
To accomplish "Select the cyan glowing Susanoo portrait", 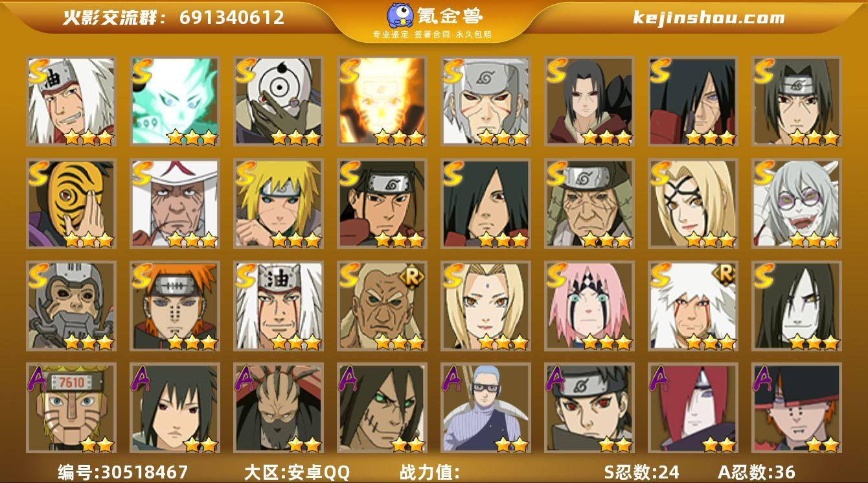I will click(175, 100).
